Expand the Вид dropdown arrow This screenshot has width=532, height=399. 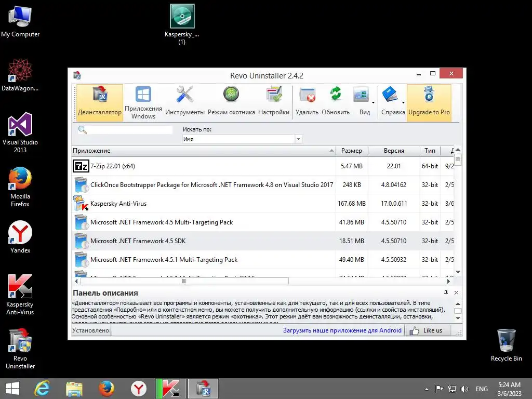[x=373, y=102]
